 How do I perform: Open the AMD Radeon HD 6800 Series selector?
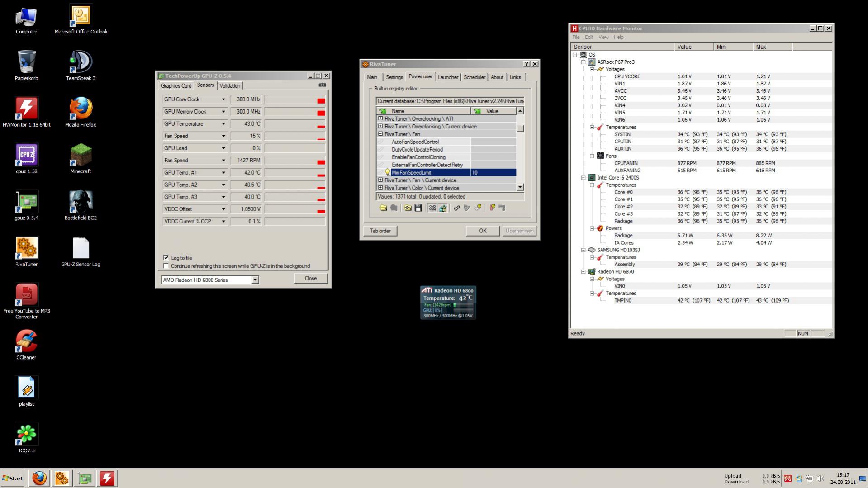click(x=210, y=280)
